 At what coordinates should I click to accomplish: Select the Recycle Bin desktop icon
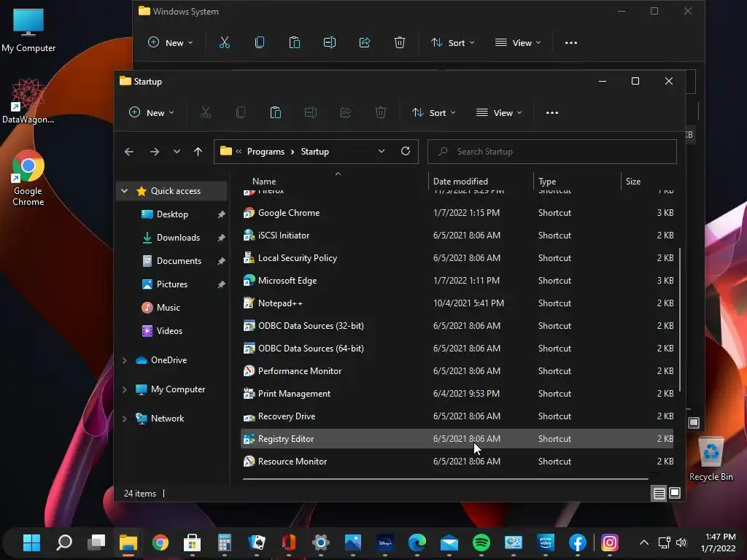point(711,459)
